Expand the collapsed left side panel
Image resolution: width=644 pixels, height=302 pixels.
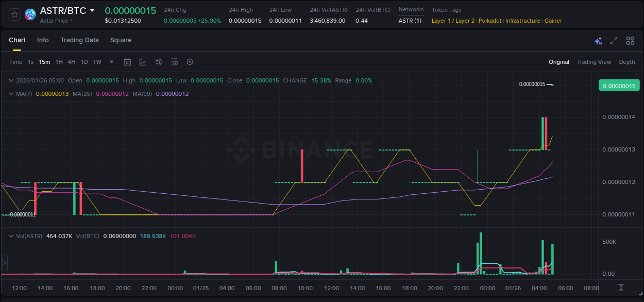[4, 263]
